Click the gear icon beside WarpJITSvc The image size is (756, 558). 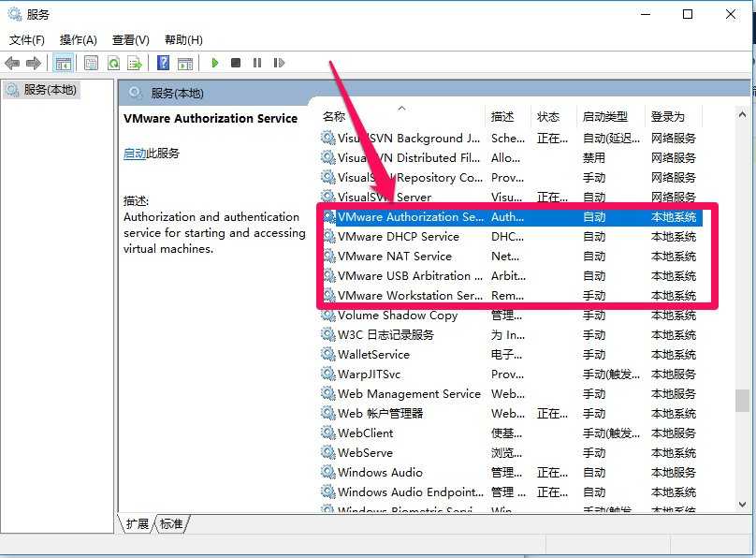pos(327,374)
